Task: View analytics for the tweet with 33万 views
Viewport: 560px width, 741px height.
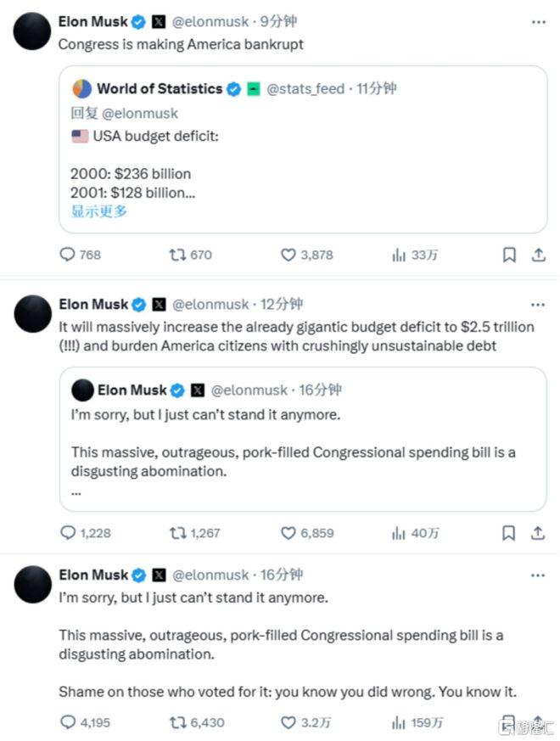Action: coord(399,255)
